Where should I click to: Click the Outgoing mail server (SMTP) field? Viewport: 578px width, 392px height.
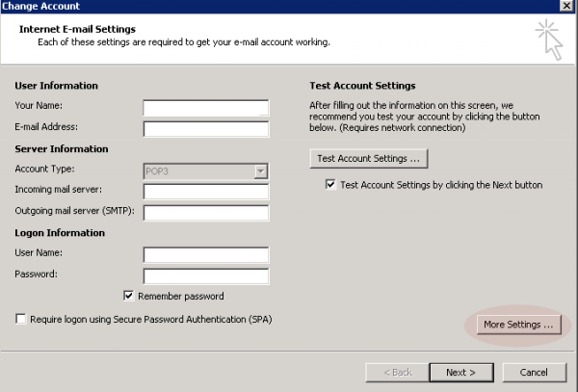(x=206, y=213)
